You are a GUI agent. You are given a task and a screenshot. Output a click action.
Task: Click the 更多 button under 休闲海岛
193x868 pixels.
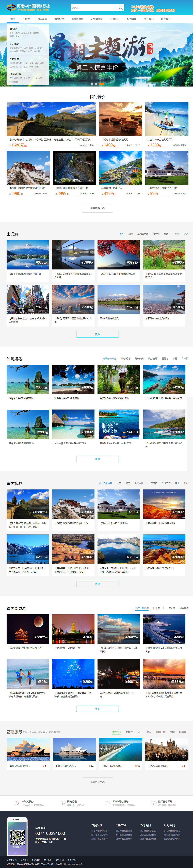pyautogui.click(x=97, y=459)
